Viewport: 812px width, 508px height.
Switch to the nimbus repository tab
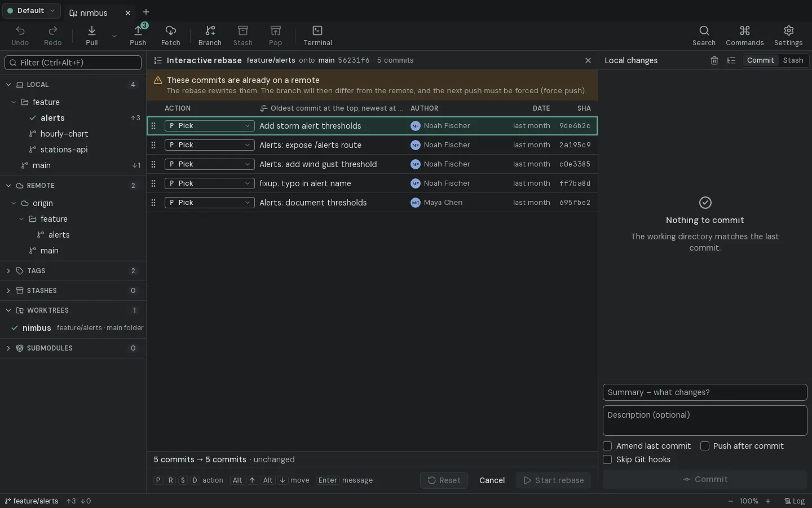pyautogui.click(x=100, y=12)
